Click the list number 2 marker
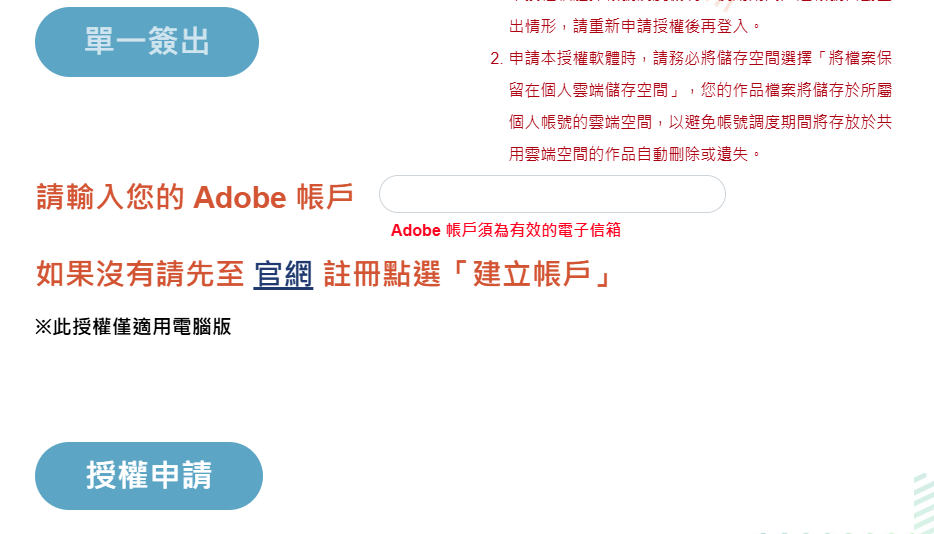 (x=496, y=57)
